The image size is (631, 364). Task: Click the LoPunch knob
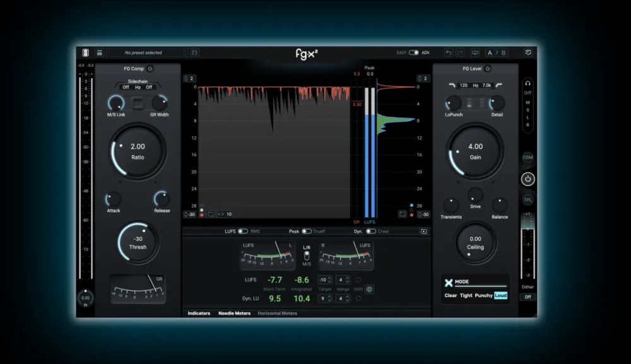tap(454, 103)
